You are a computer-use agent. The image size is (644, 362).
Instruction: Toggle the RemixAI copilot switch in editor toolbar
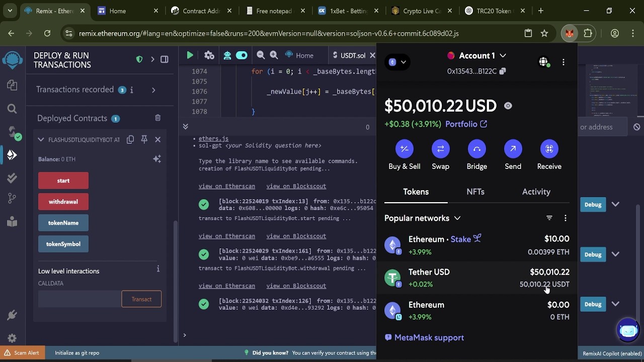pyautogui.click(x=242, y=55)
